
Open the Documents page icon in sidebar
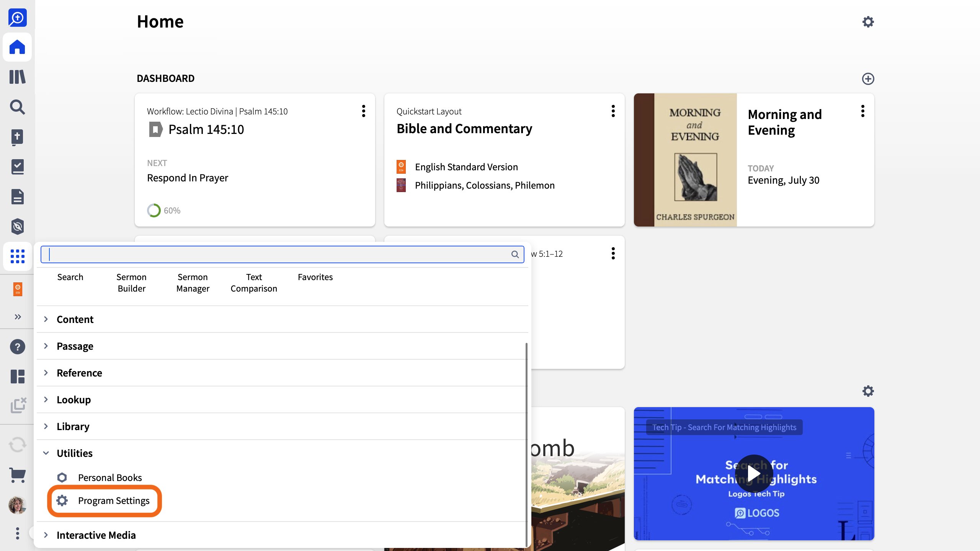point(17,197)
